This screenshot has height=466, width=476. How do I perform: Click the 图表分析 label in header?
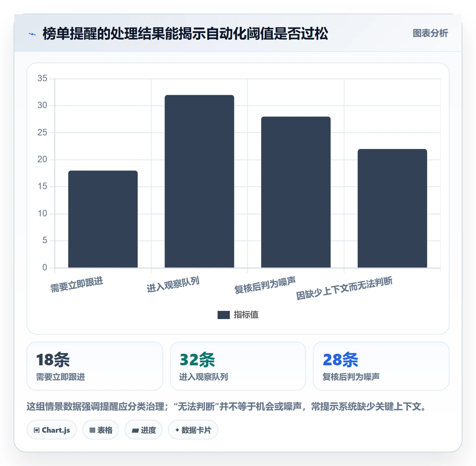430,33
